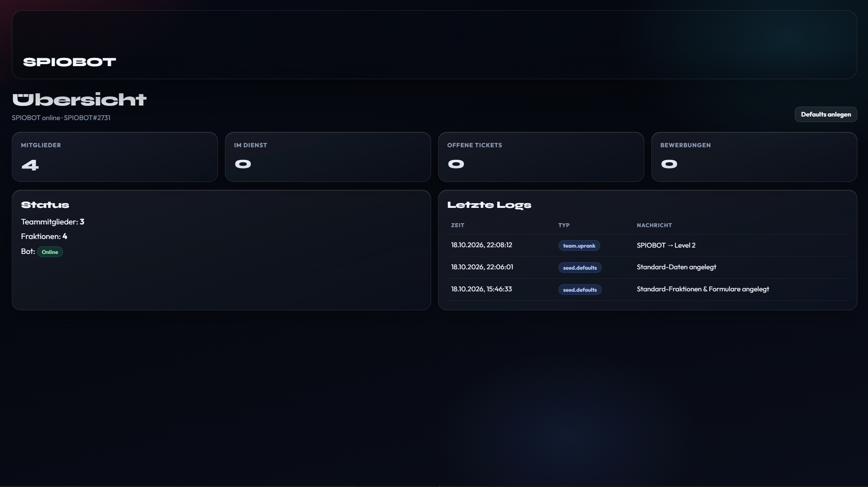
Task: Select the Offene Tickets card
Action: [x=541, y=157]
